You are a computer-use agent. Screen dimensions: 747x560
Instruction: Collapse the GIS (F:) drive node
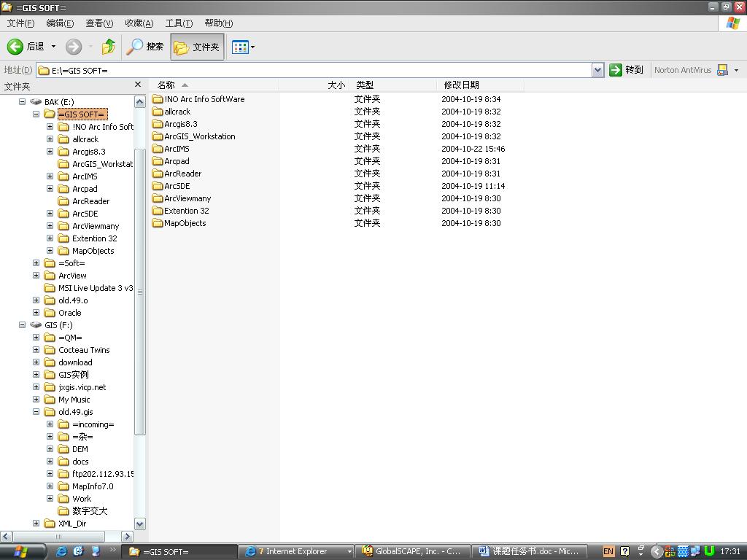(x=22, y=324)
